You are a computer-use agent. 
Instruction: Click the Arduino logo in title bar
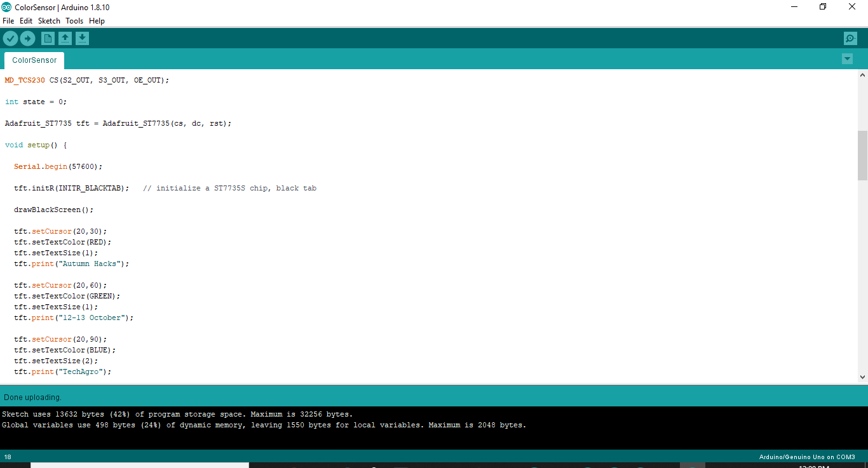click(x=6, y=7)
